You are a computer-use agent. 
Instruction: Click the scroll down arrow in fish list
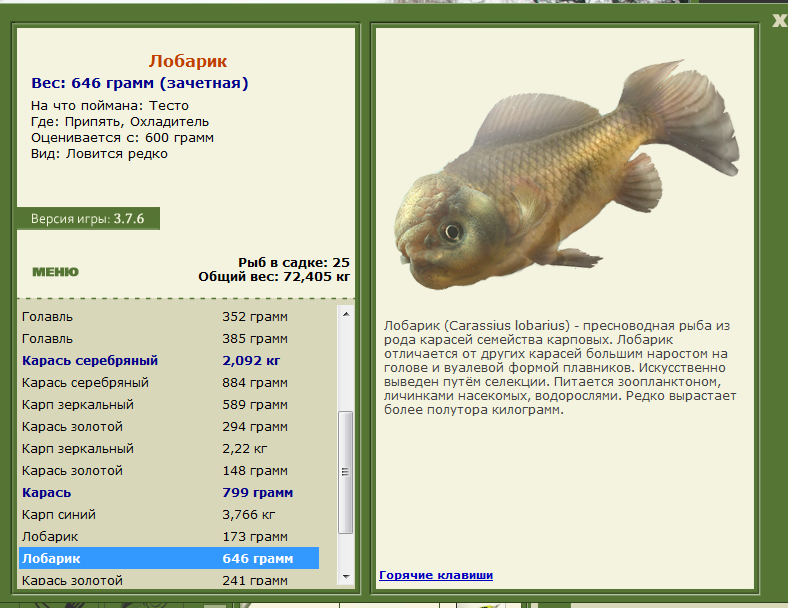(x=346, y=577)
